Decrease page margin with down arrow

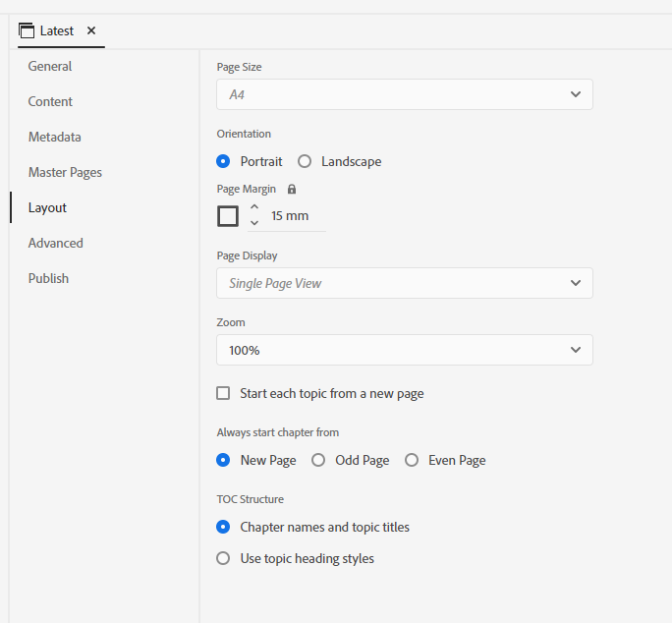pos(254,224)
